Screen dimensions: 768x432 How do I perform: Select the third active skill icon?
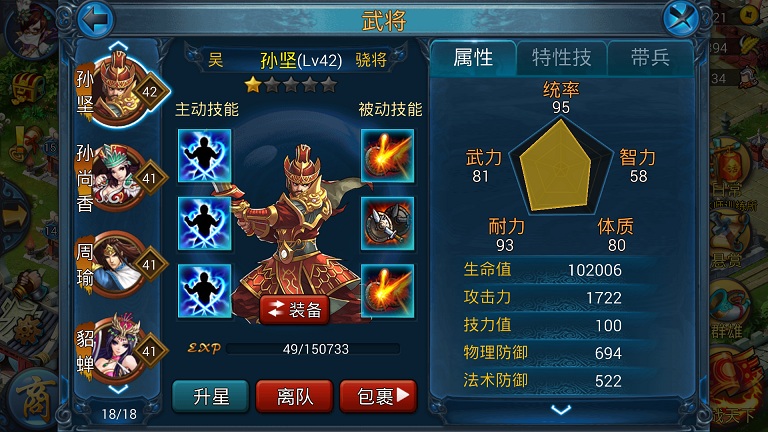[204, 290]
